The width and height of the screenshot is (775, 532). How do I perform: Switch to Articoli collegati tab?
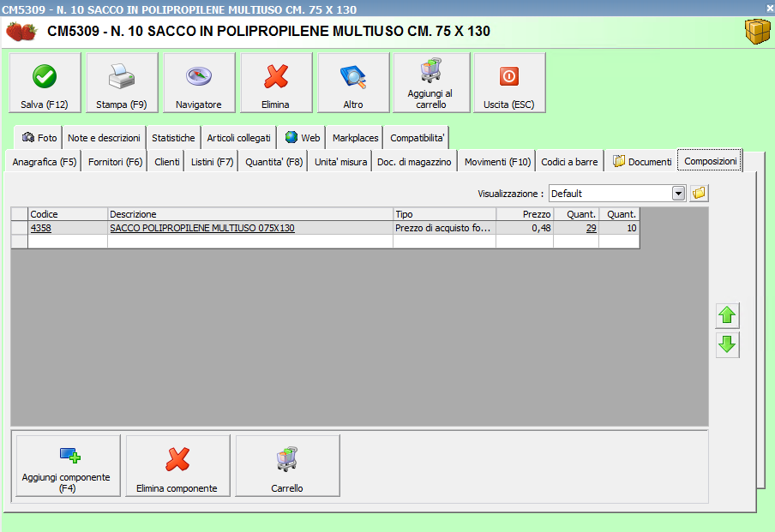(x=238, y=138)
